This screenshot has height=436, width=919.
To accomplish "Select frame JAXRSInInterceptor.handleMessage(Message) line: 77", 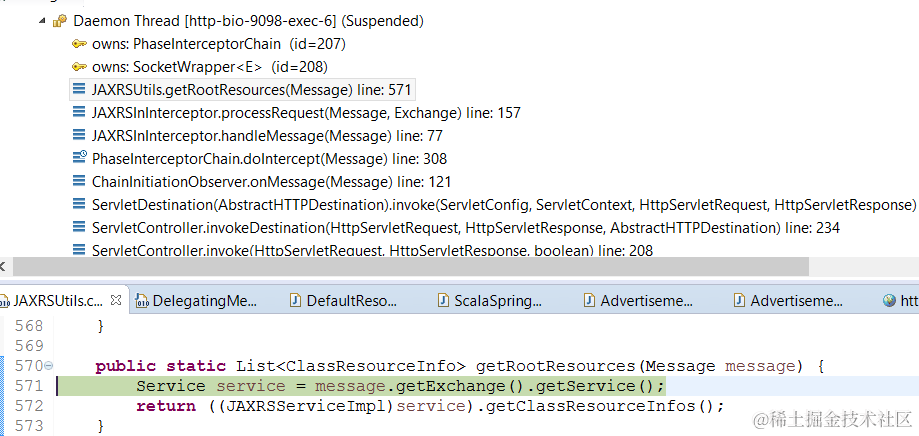I will 267,136.
